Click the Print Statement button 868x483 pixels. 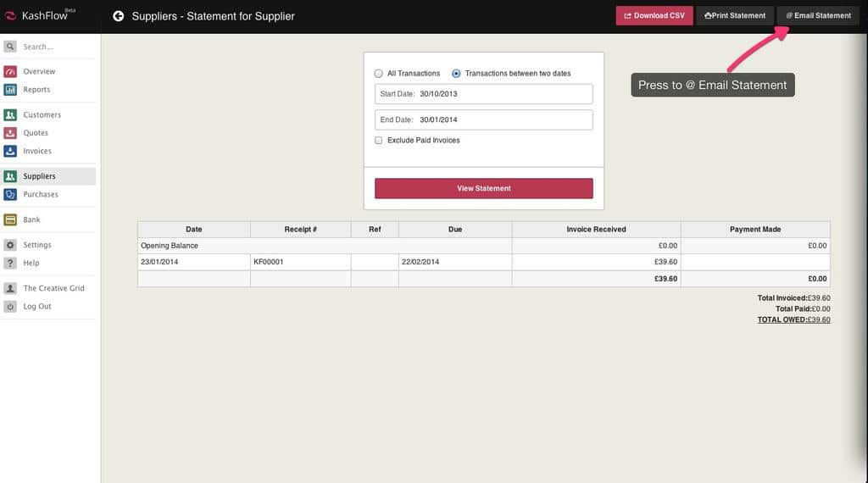coord(735,15)
